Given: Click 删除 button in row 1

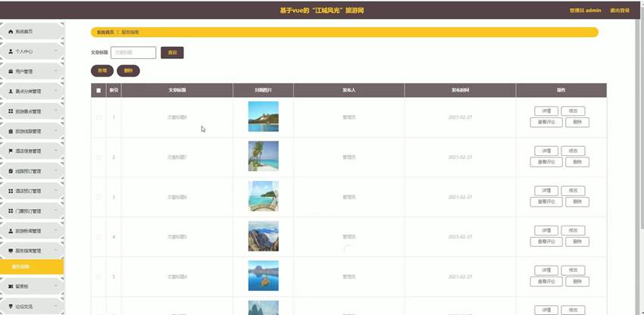Looking at the screenshot, I should (x=577, y=122).
